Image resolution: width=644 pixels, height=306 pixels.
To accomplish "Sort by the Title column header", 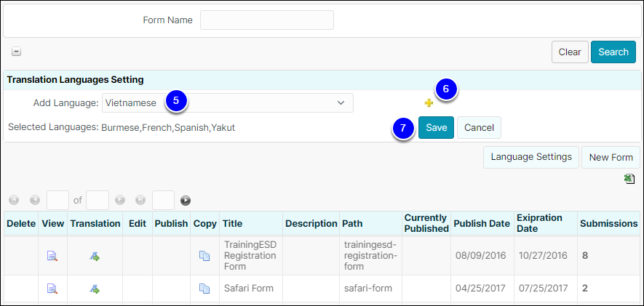I will (x=232, y=224).
